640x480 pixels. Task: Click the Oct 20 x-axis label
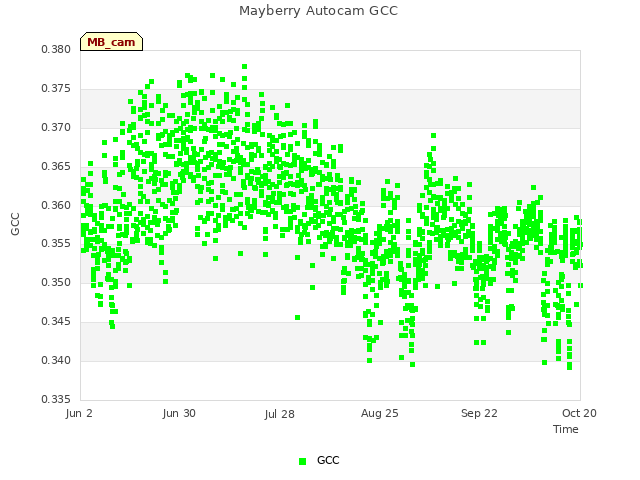(579, 413)
